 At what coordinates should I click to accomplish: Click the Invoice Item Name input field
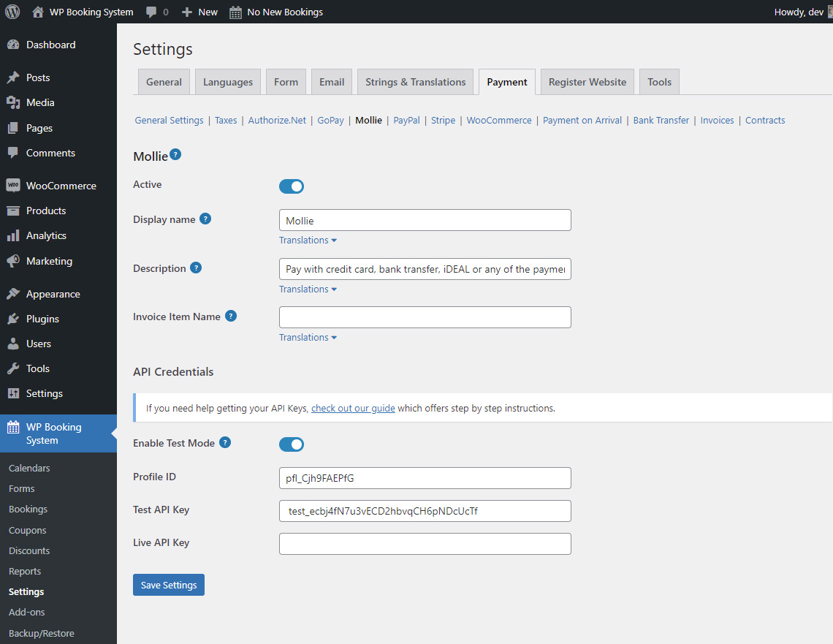click(425, 317)
